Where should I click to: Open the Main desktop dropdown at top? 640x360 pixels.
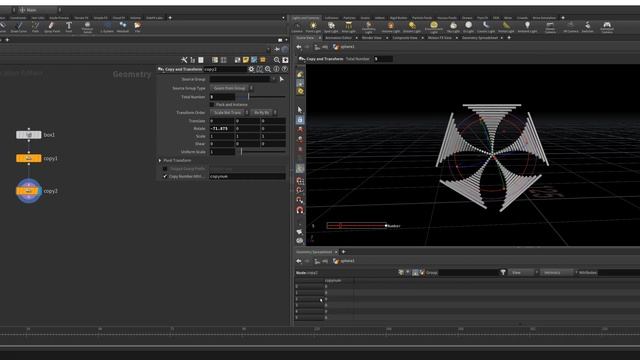pyautogui.click(x=39, y=10)
